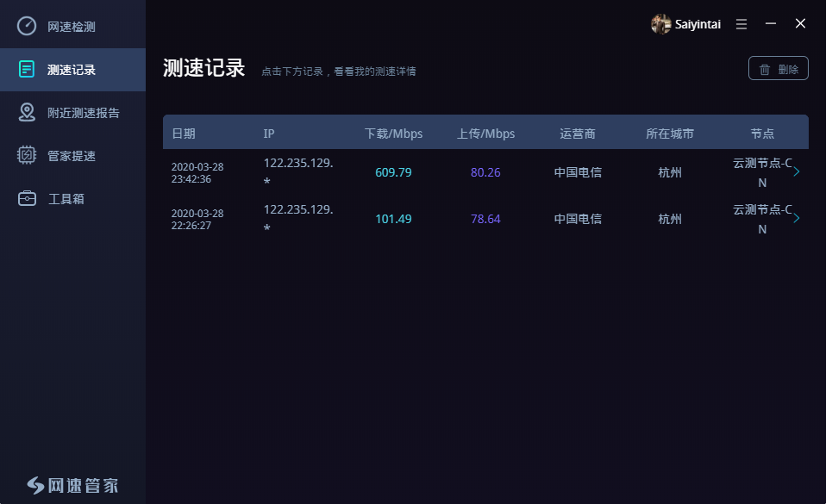
Task: Click the 云测节点-CN node link
Action: click(x=762, y=171)
